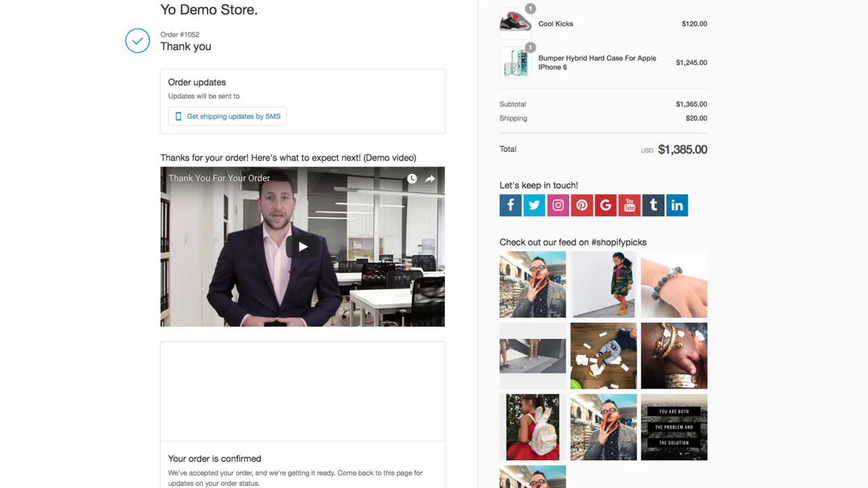Open the LinkedIn social icon
This screenshot has width=868, height=488.
click(x=676, y=205)
